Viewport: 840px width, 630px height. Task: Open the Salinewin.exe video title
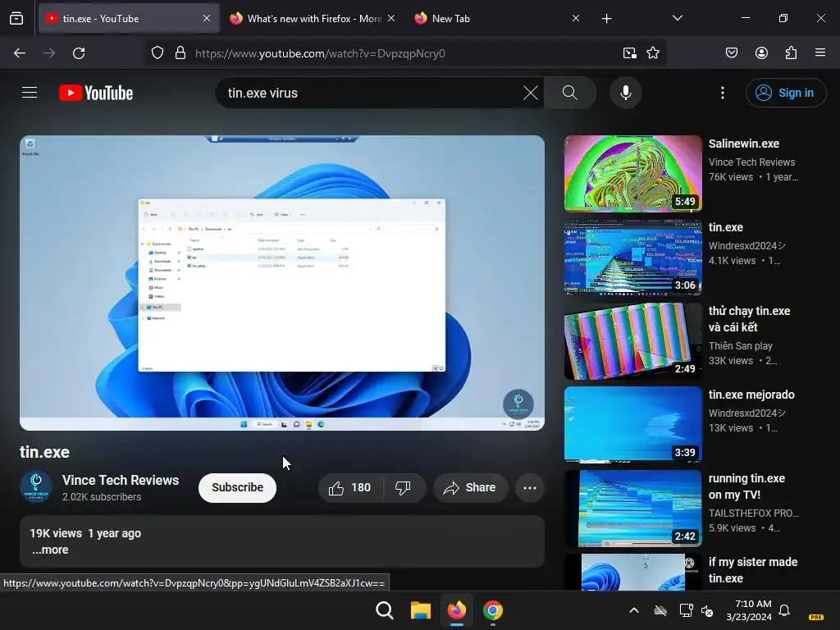pos(743,144)
